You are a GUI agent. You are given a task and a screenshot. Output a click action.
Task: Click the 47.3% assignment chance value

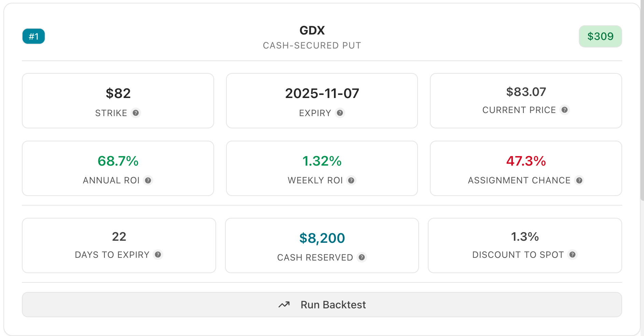pyautogui.click(x=526, y=161)
